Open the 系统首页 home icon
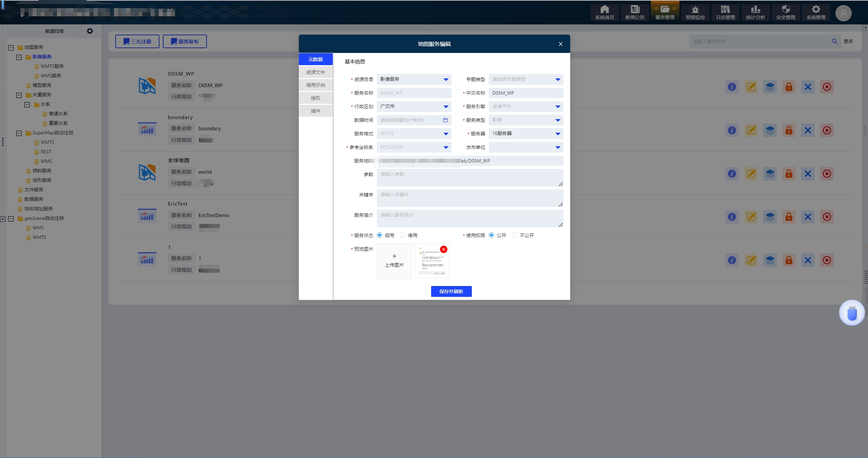The height and width of the screenshot is (458, 868). [604, 13]
